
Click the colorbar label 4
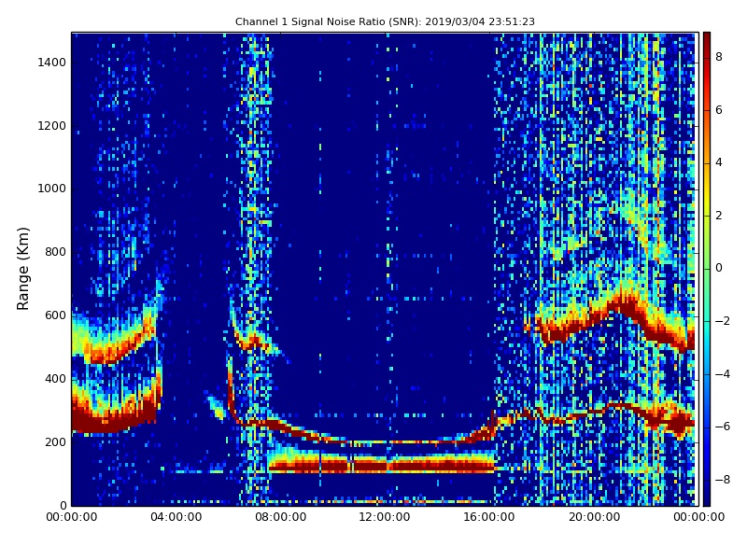tap(719, 162)
